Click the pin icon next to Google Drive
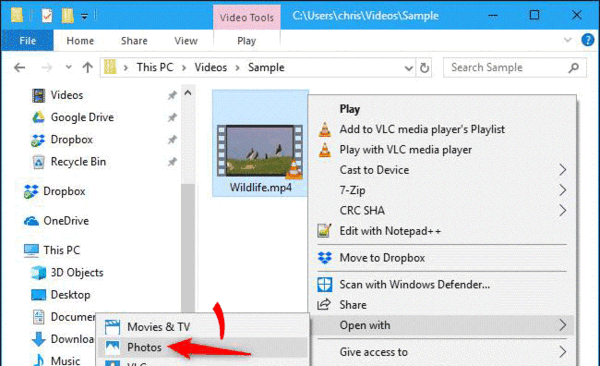The width and height of the screenshot is (600, 366). 172,117
